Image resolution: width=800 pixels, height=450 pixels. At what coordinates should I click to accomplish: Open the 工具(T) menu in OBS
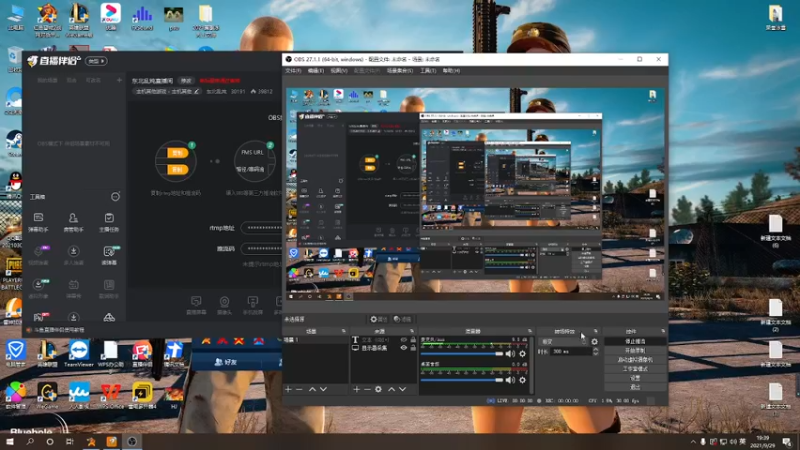[428, 71]
